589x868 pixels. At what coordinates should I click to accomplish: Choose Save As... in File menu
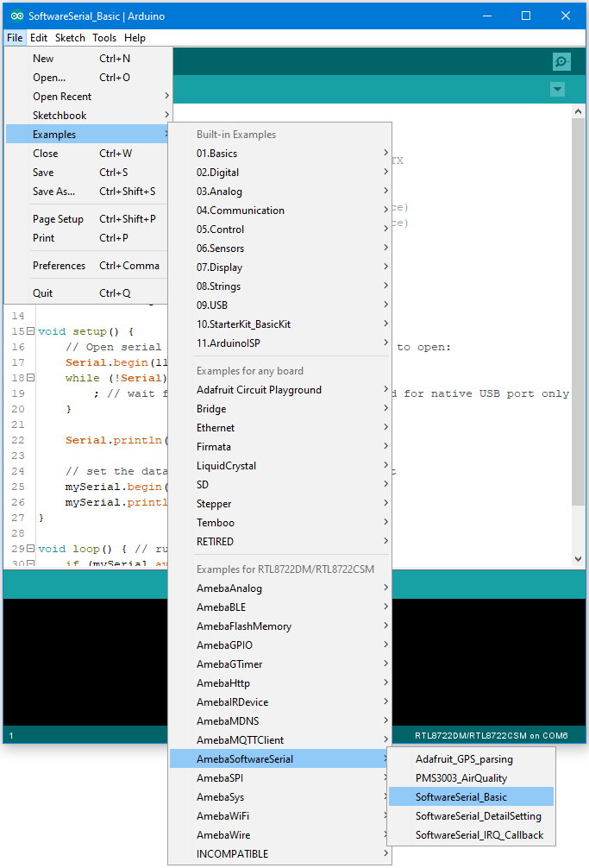[88, 191]
